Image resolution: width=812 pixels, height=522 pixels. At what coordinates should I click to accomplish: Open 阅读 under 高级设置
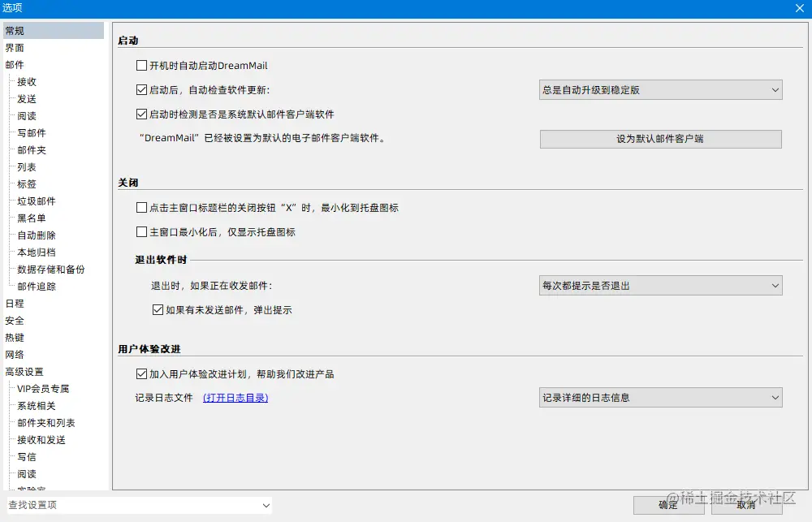27,474
